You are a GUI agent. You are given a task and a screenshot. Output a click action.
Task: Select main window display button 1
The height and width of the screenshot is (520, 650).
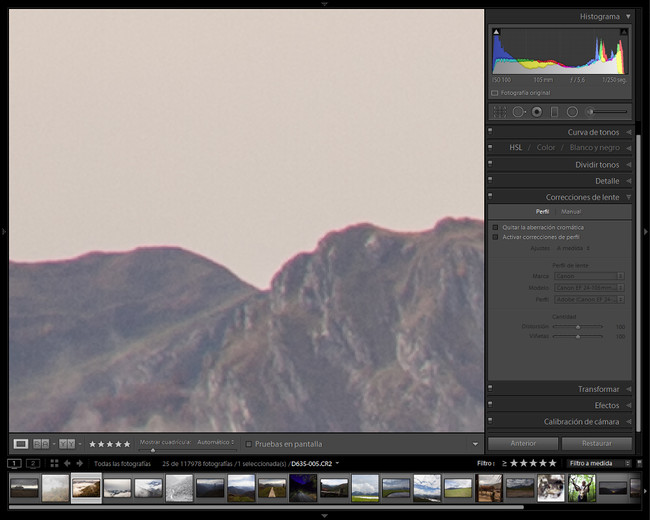coord(14,463)
